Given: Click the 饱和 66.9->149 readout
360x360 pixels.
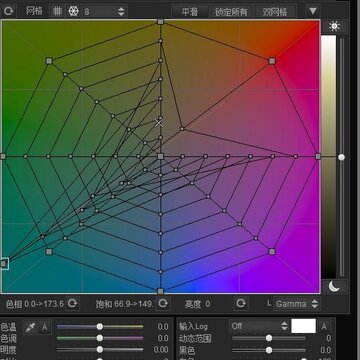Looking at the screenshot, I should [125, 304].
